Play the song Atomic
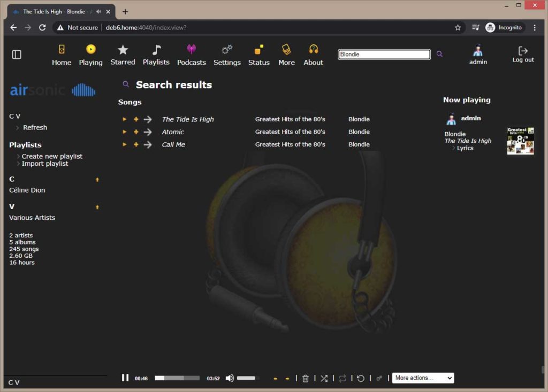Screen dimensions: 548x392 tap(124, 132)
